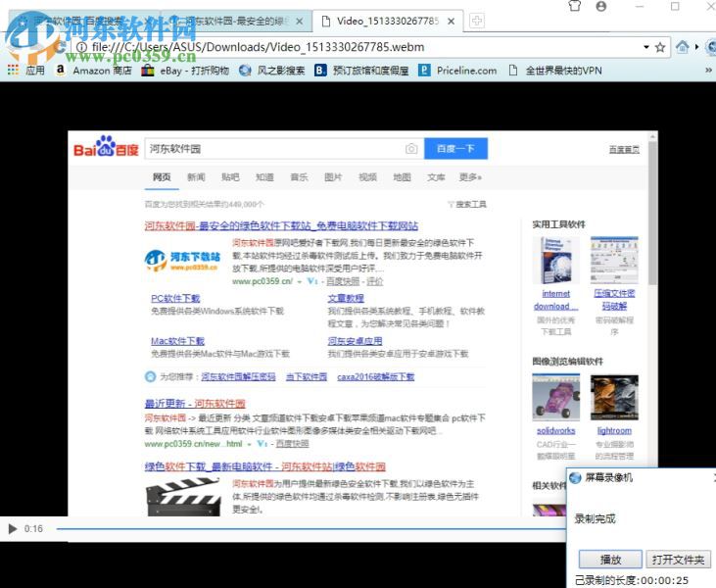Viewport: 716px width, 588px height.
Task: Click the video progress bar
Action: tap(310, 529)
